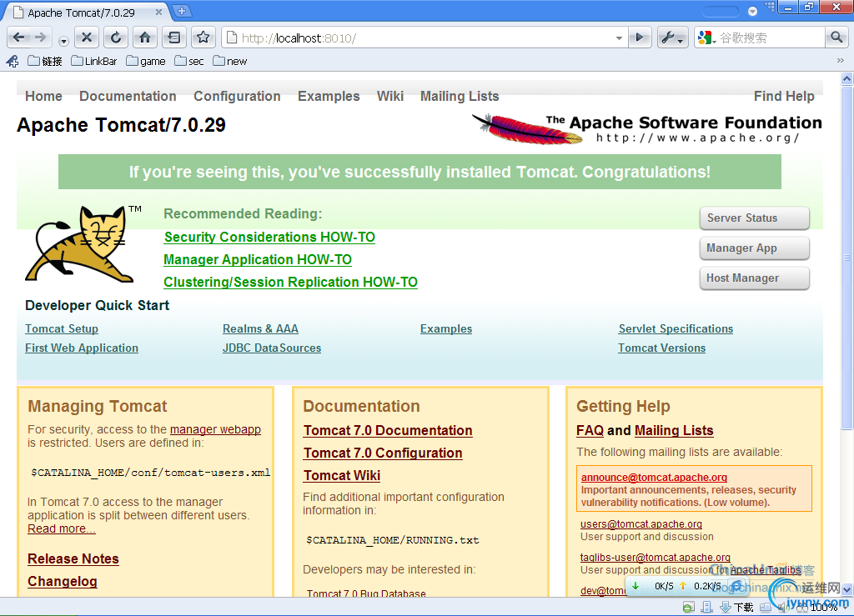Open the new bookmark folder
Viewport: 854px width, 616px height.
[230, 61]
